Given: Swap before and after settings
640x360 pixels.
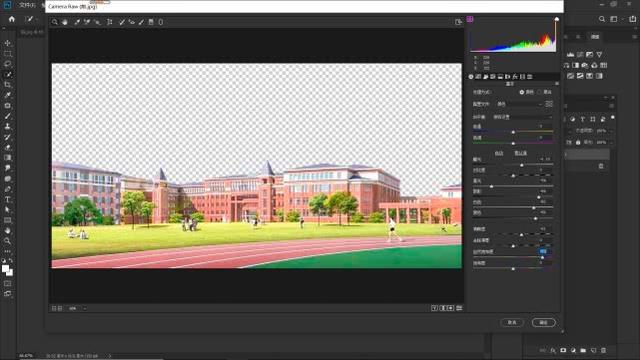Looking at the screenshot, I should [442, 308].
